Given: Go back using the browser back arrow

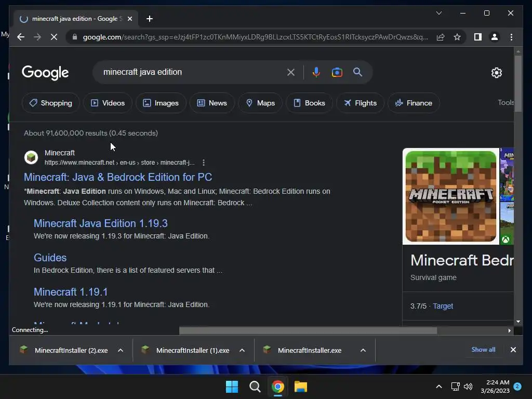Looking at the screenshot, I should (21, 37).
